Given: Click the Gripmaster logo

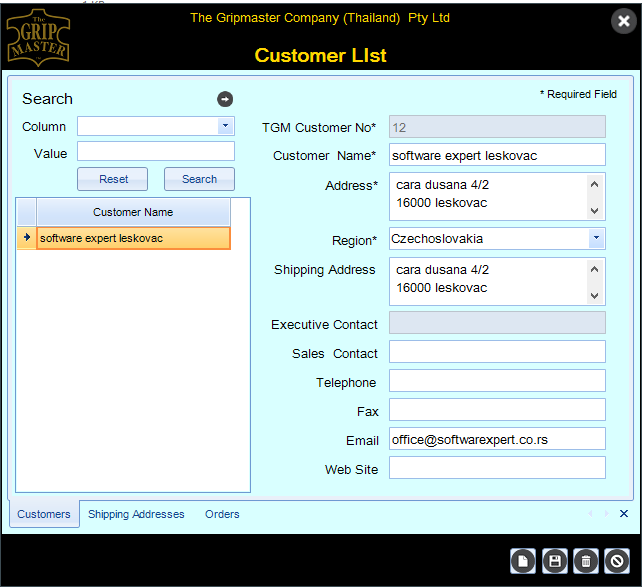Looking at the screenshot, I should (x=38, y=38).
